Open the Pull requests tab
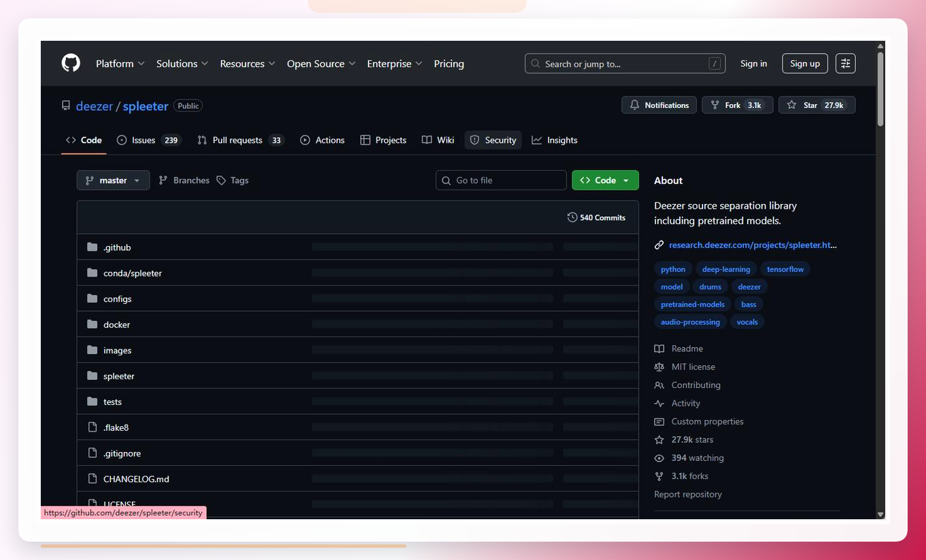 (x=240, y=140)
